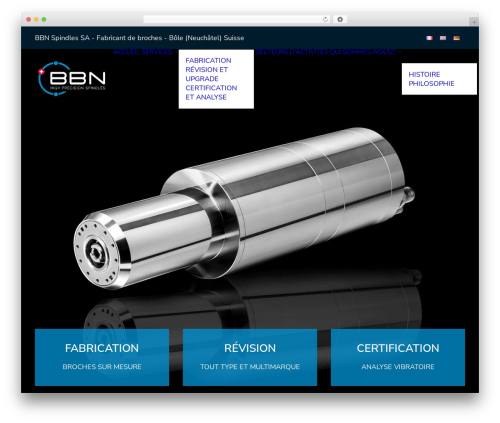
Task: Go to the ACCUEIL menu item
Action: (126, 52)
